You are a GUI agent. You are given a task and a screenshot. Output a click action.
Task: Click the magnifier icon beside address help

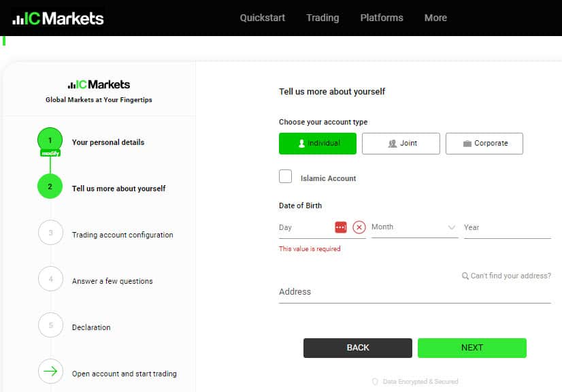point(465,276)
